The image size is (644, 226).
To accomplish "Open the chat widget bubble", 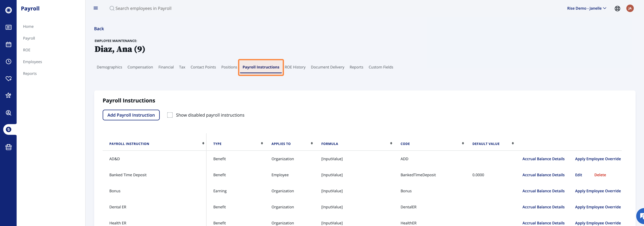I will [641, 216].
